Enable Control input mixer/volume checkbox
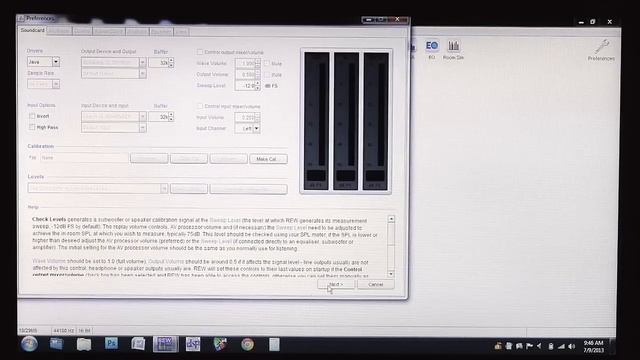The height and width of the screenshot is (360, 640). tap(200, 106)
